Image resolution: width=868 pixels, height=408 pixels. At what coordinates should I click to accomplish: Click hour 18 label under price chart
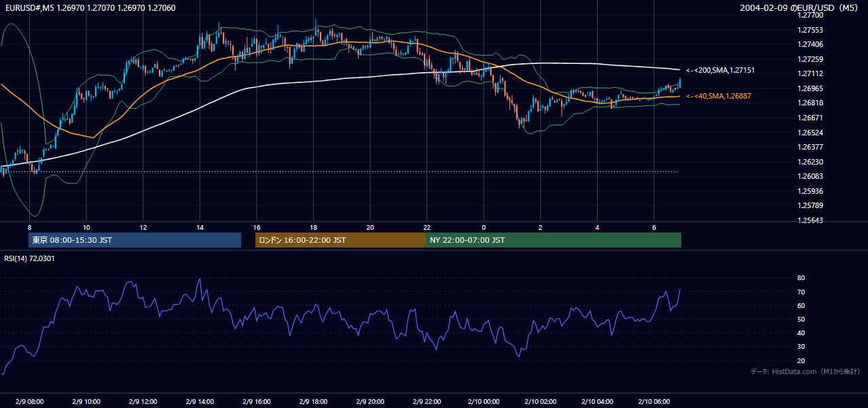[x=313, y=227]
